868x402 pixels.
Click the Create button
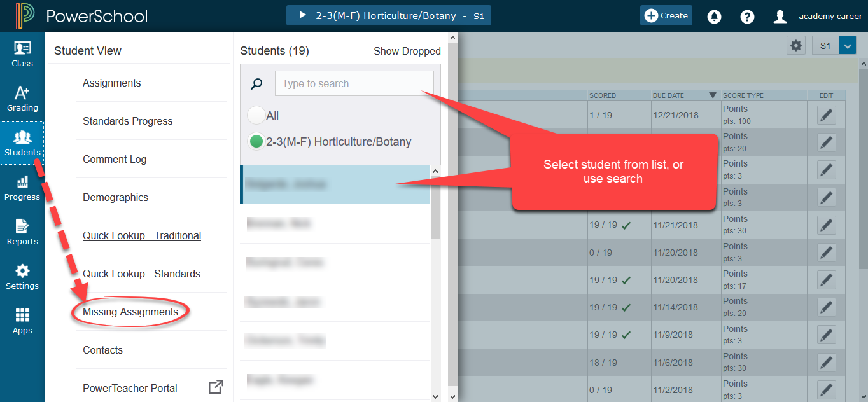click(x=666, y=16)
